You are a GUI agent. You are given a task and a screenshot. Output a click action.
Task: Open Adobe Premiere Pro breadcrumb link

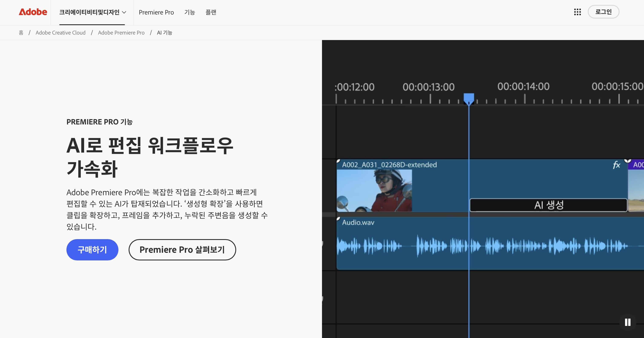[121, 33]
